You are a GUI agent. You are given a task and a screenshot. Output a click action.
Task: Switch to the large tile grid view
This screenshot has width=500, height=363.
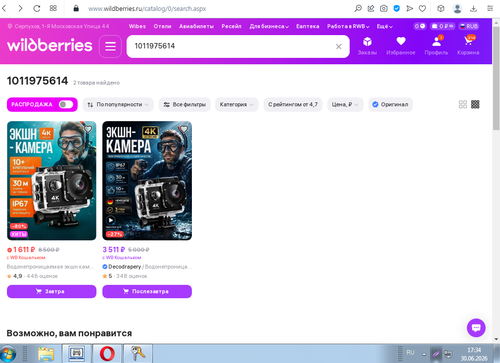click(x=463, y=104)
